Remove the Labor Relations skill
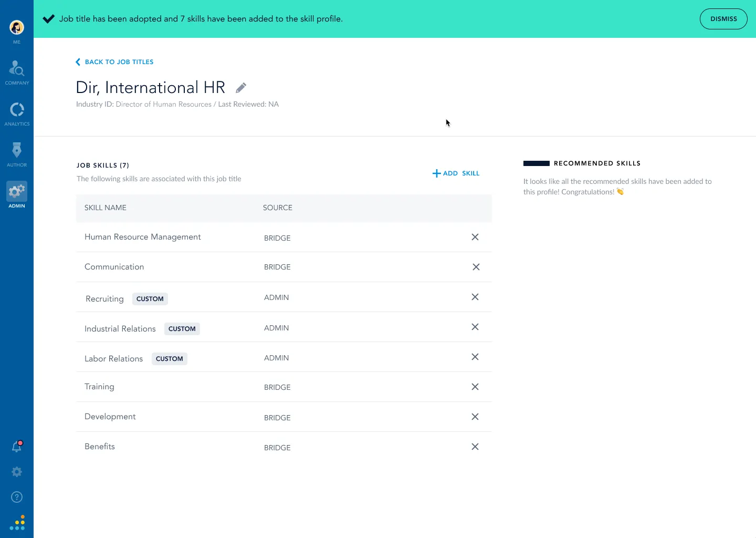The image size is (756, 538). 475,357
